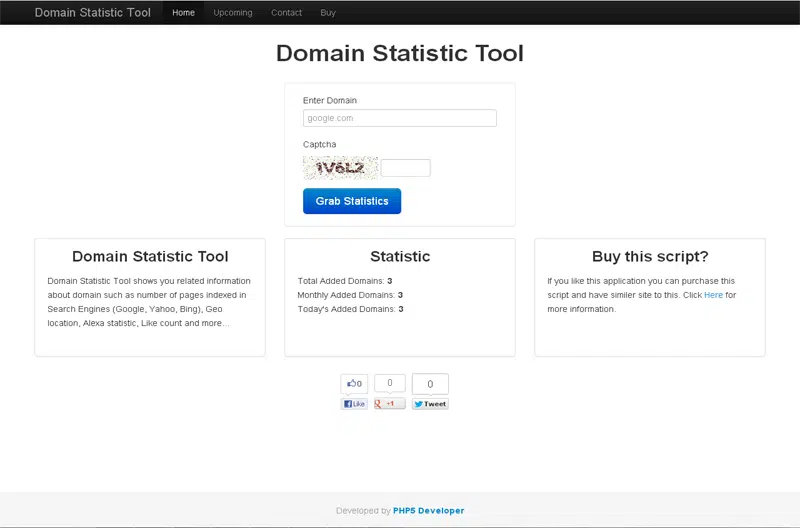Image resolution: width=800 pixels, height=528 pixels.
Task: Click the main Domain Statistic Tool page heading
Action: [399, 53]
